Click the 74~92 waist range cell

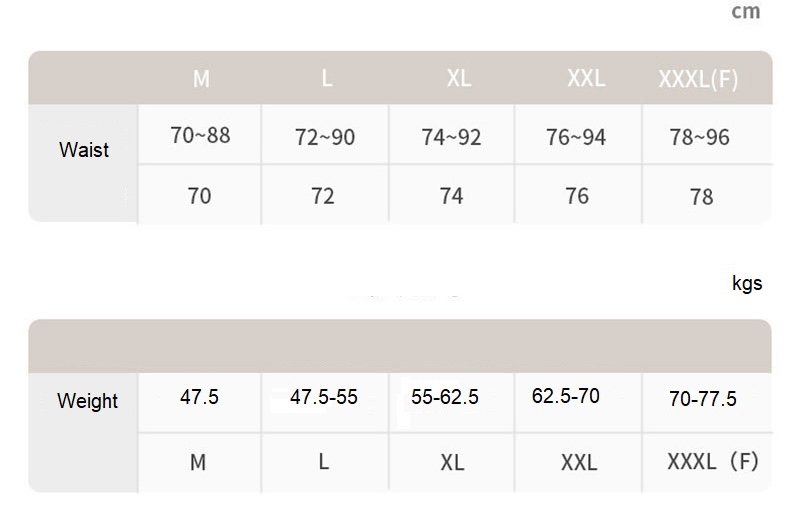451,137
